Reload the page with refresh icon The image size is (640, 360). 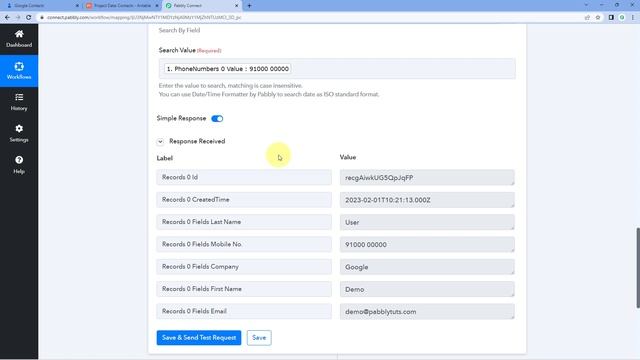[x=29, y=18]
